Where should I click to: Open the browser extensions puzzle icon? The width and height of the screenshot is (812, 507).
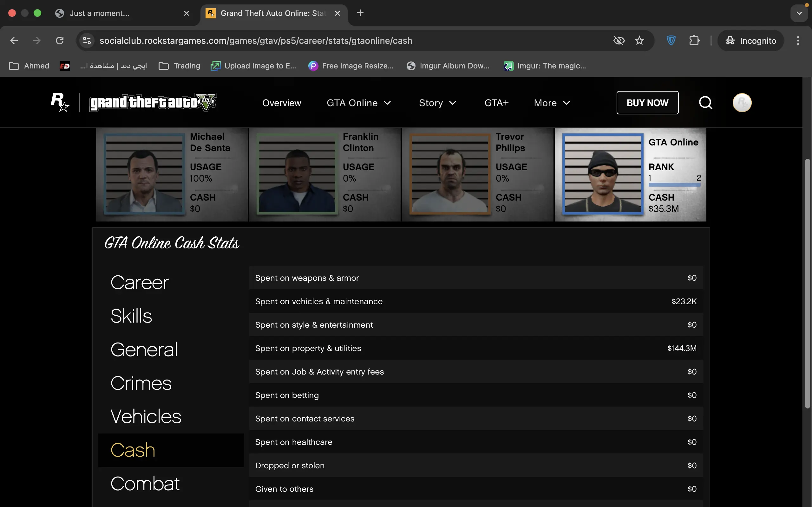point(694,41)
